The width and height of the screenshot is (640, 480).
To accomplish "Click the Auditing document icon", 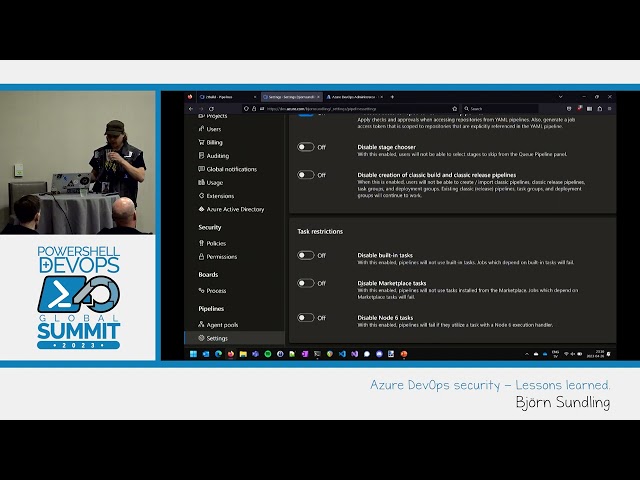I will (x=201, y=156).
